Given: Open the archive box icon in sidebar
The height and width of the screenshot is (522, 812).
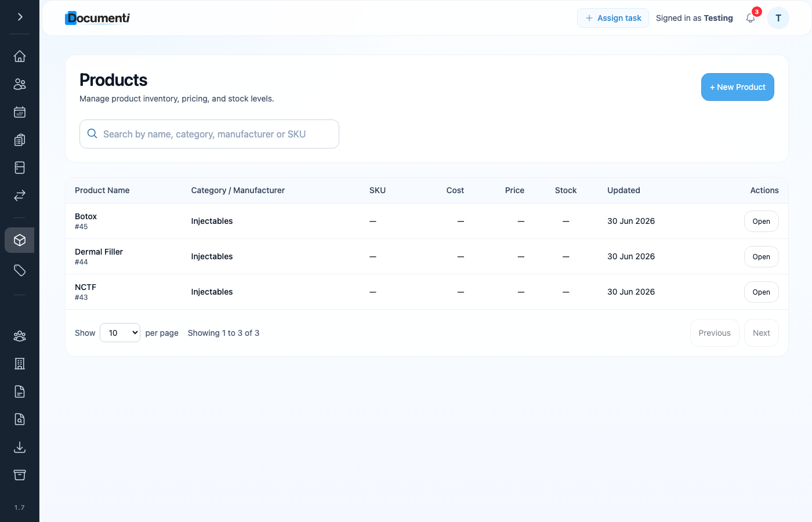Looking at the screenshot, I should [x=20, y=475].
